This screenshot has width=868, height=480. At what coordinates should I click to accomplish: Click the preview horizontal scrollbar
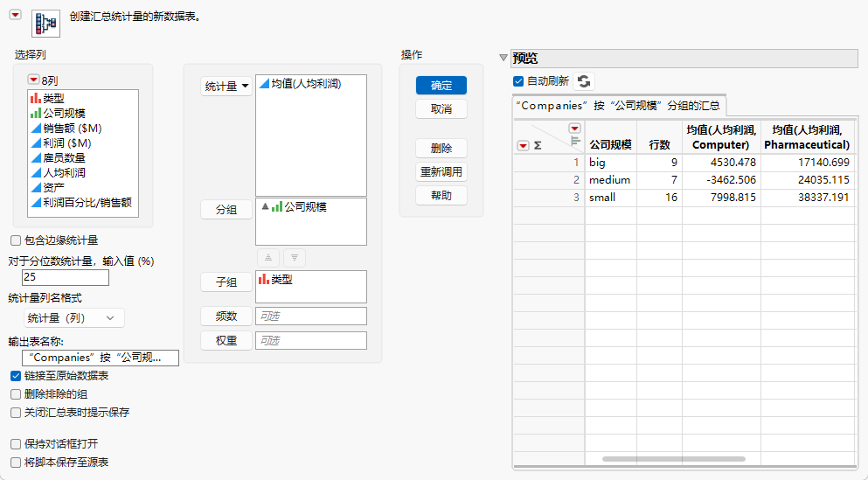point(674,459)
